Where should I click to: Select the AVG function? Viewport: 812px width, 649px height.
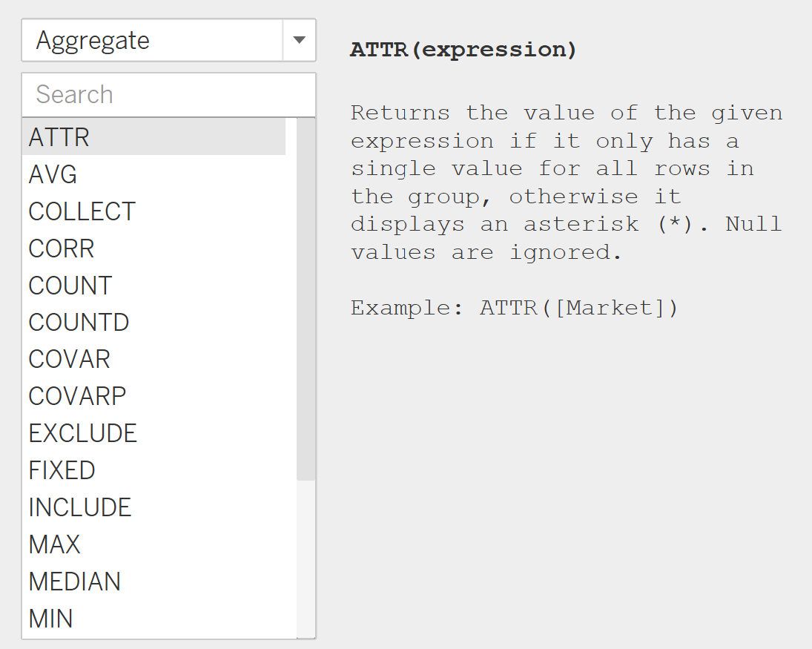click(53, 174)
